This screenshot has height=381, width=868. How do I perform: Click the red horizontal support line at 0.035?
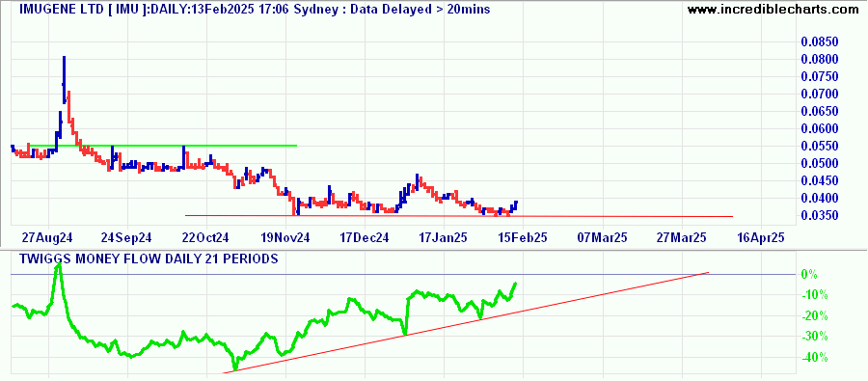pyautogui.click(x=459, y=216)
